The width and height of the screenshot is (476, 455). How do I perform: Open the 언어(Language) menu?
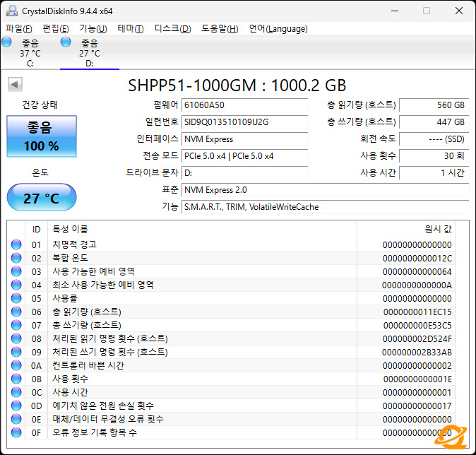point(278,28)
